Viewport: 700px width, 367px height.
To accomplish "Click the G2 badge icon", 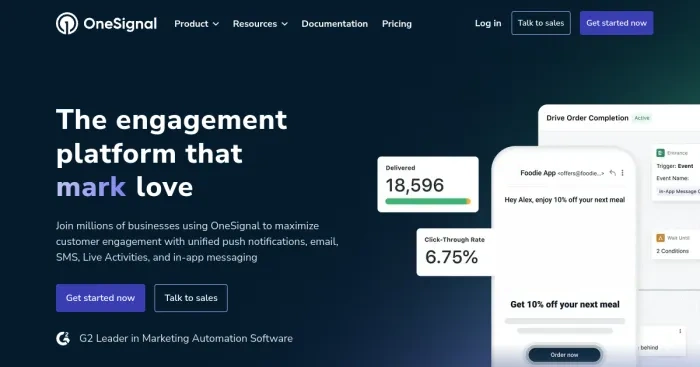I will pos(63,338).
